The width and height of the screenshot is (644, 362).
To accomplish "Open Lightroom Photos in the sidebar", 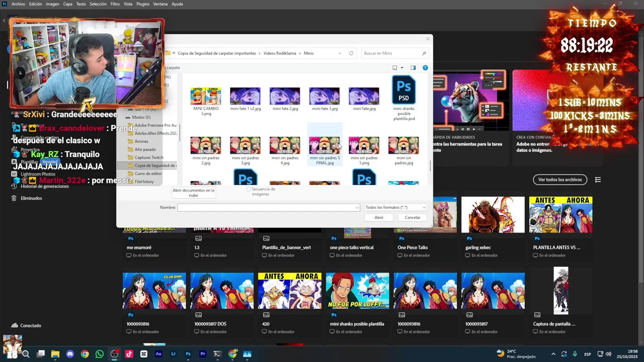I will pyautogui.click(x=38, y=174).
